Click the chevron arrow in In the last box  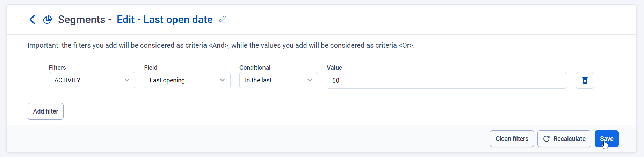[x=310, y=80]
